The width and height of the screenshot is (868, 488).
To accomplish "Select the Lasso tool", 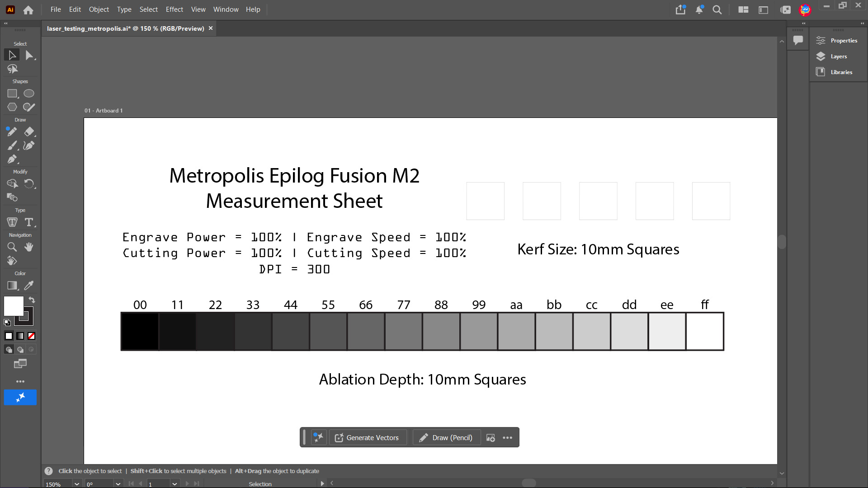I will 12,69.
